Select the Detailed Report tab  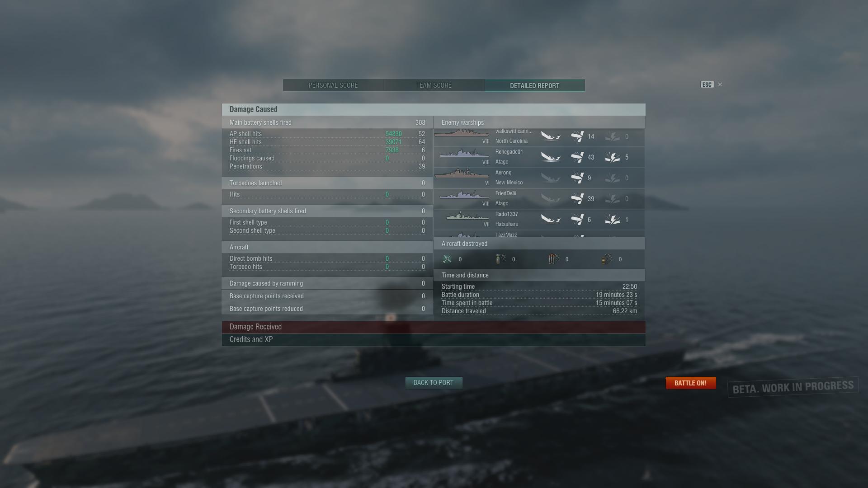[535, 85]
